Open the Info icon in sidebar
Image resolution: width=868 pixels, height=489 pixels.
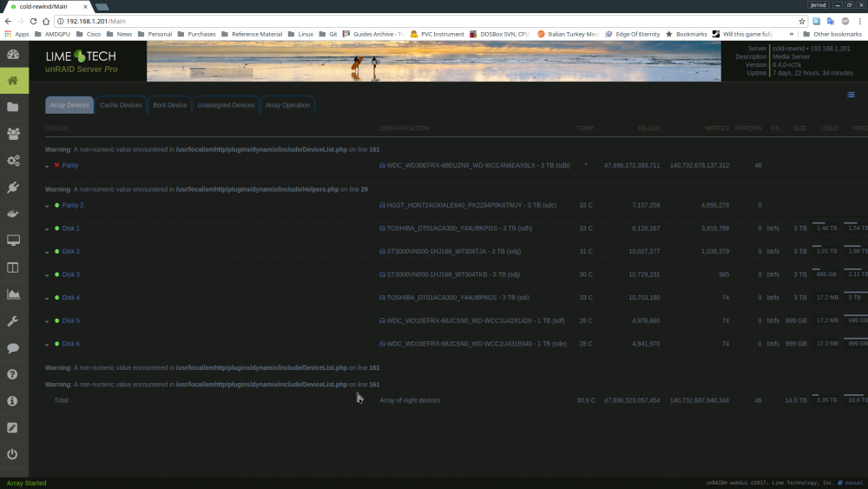(x=13, y=401)
